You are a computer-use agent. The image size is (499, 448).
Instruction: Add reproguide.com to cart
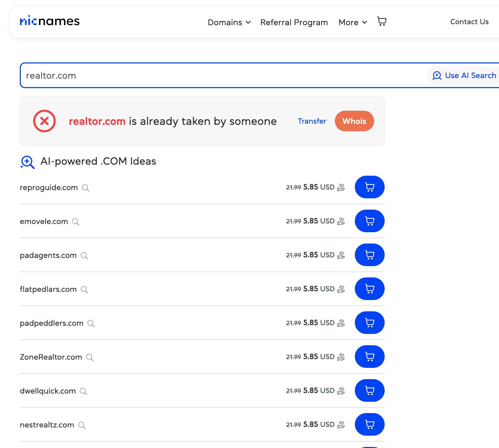pyautogui.click(x=369, y=187)
